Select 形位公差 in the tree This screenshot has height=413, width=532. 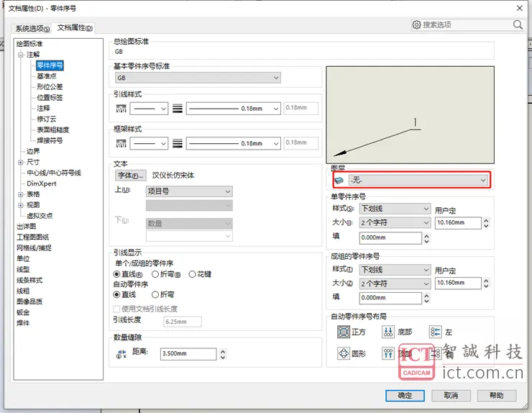(50, 87)
